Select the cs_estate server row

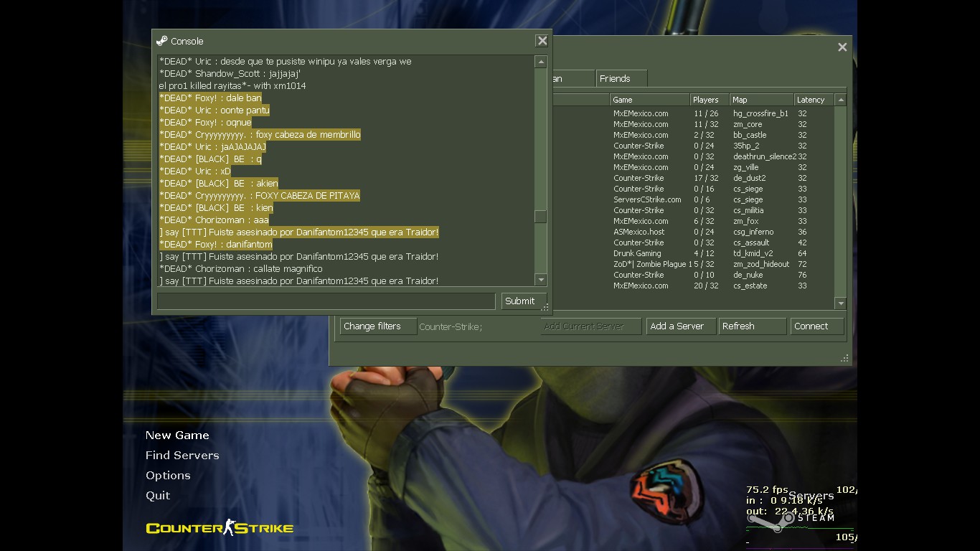coord(692,286)
